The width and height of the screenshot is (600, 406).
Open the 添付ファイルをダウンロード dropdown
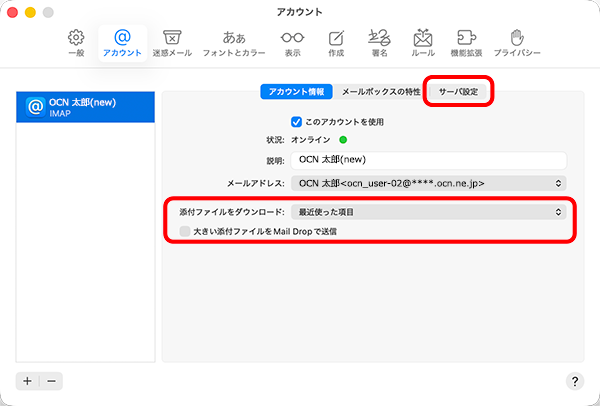[427, 212]
